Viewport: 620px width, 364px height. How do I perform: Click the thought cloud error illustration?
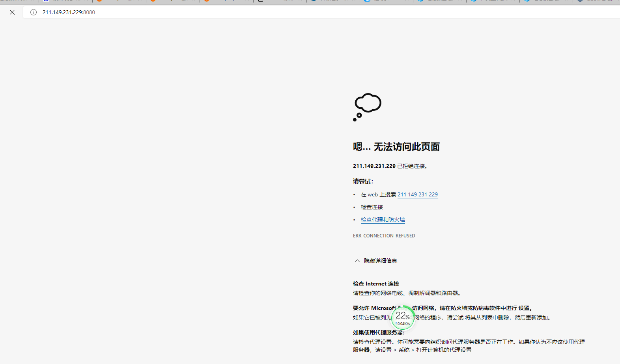point(367,107)
